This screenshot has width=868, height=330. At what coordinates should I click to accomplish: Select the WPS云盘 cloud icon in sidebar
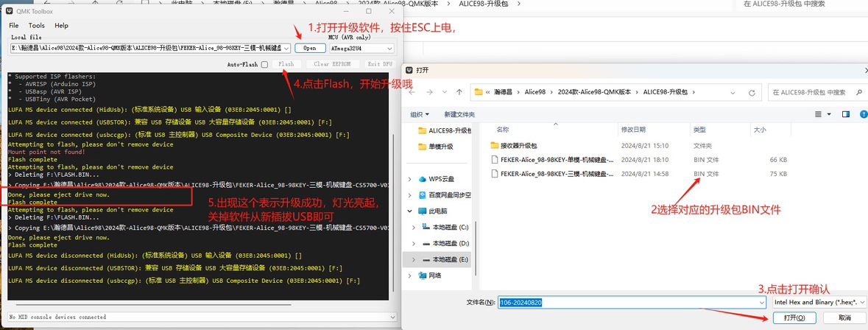click(x=423, y=178)
